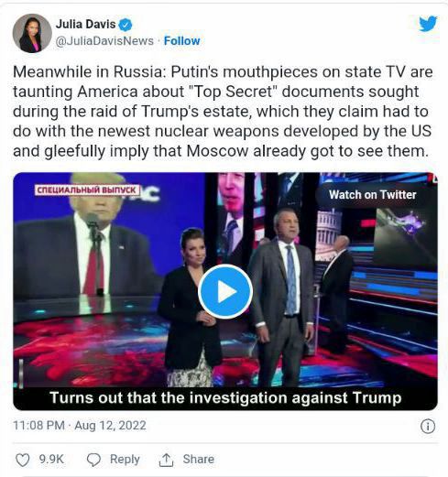Click the 9.9K likes count
This screenshot has height=477, width=448.
click(x=51, y=460)
